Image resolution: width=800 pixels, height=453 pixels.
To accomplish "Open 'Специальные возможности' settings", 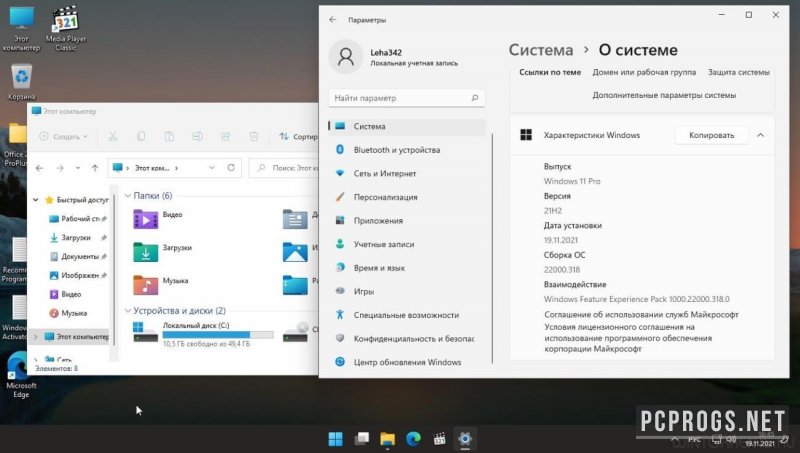I will [407, 315].
